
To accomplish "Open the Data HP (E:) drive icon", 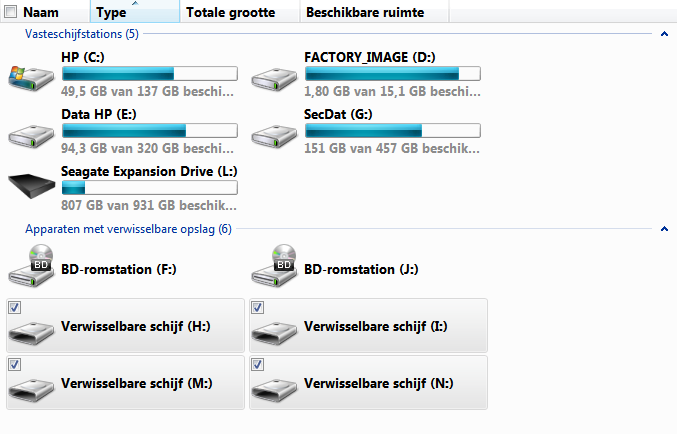I will [32, 133].
